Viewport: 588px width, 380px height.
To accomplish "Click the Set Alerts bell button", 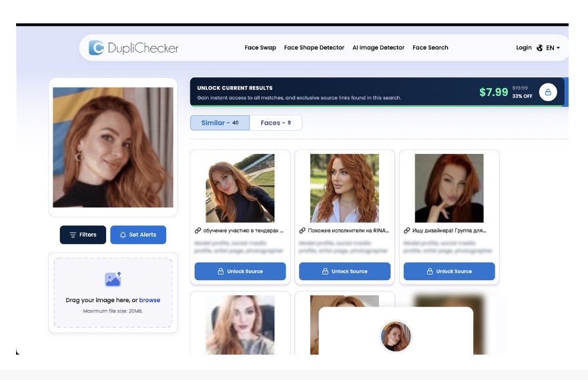I will (138, 235).
